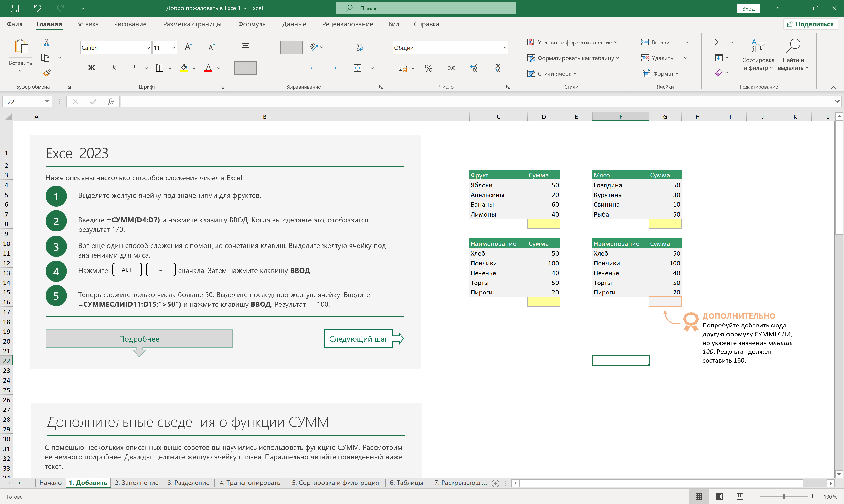Image resolution: width=844 pixels, height=504 pixels.
Task: Merge and center cells icon
Action: point(358,68)
